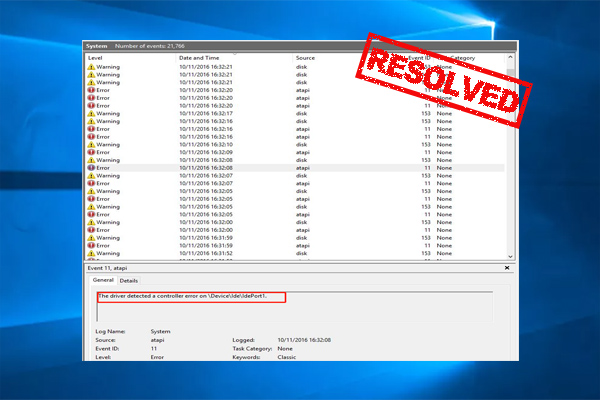Select the Error event dated 10/11/2016 16:32:07
Viewport: 600px width, 400px height.
tap(295, 183)
